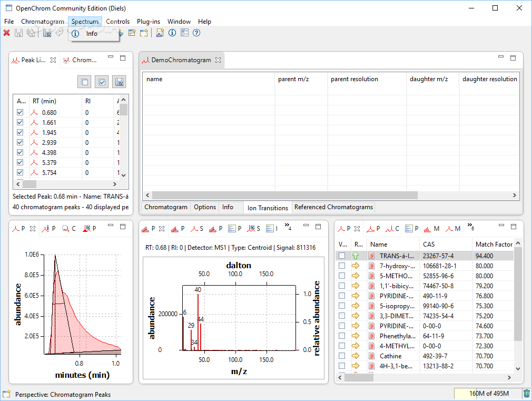Check the verified box for Cathine target

tap(342, 356)
